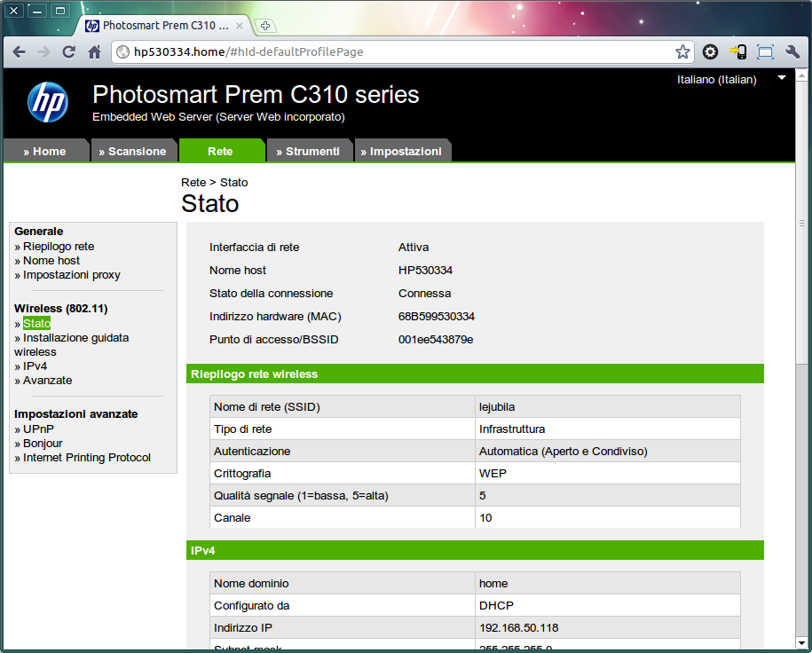Screen dimensions: 812x653
Task: Click the browser back arrow
Action: click(20, 51)
